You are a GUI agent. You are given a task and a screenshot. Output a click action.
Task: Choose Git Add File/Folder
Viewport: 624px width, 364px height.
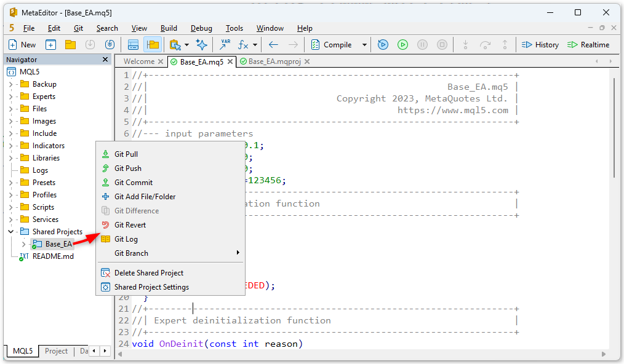point(170,197)
